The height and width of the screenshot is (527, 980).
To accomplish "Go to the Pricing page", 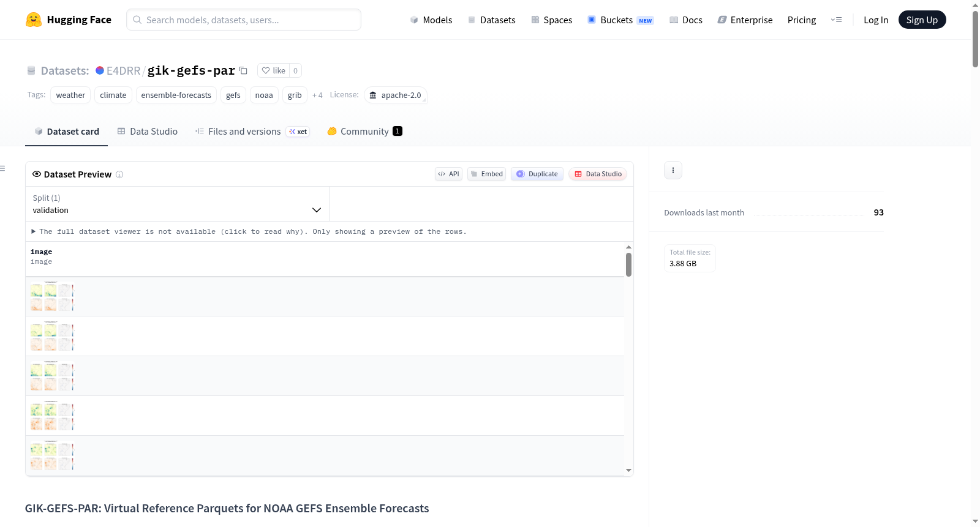I will pos(802,20).
